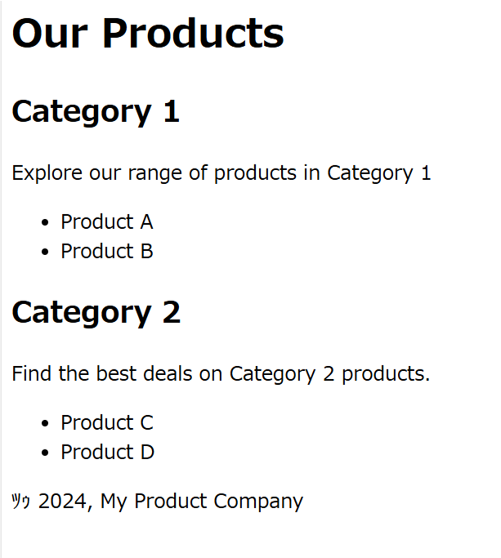Select the Product D list item
The height and width of the screenshot is (558, 501).
tap(107, 452)
